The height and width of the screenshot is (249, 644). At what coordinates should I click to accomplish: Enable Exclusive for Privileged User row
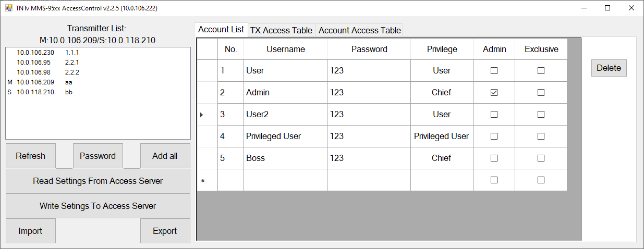point(541,136)
